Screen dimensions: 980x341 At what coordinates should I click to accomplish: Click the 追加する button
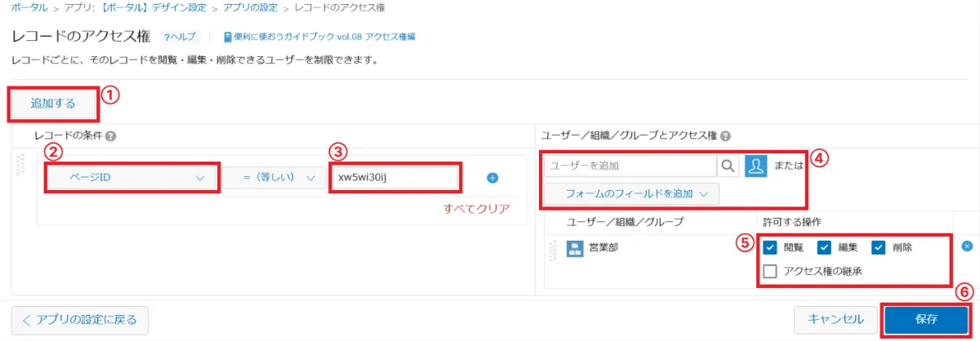(53, 104)
